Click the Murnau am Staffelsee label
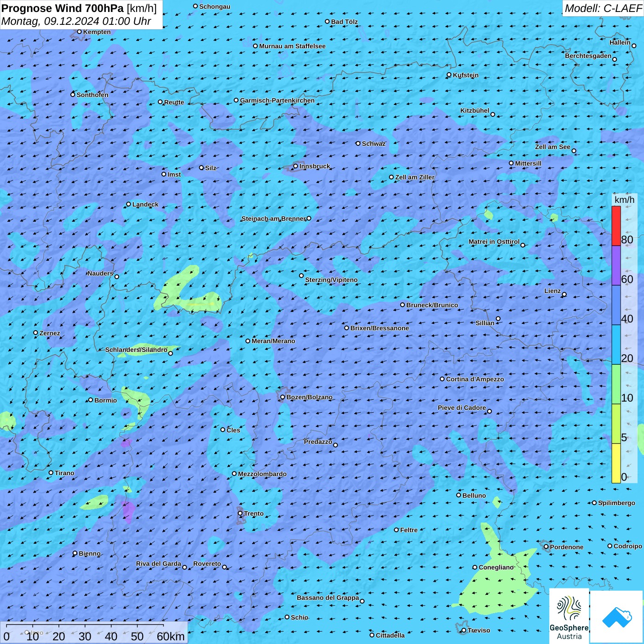Image resolution: width=644 pixels, height=644 pixels. coord(292,46)
